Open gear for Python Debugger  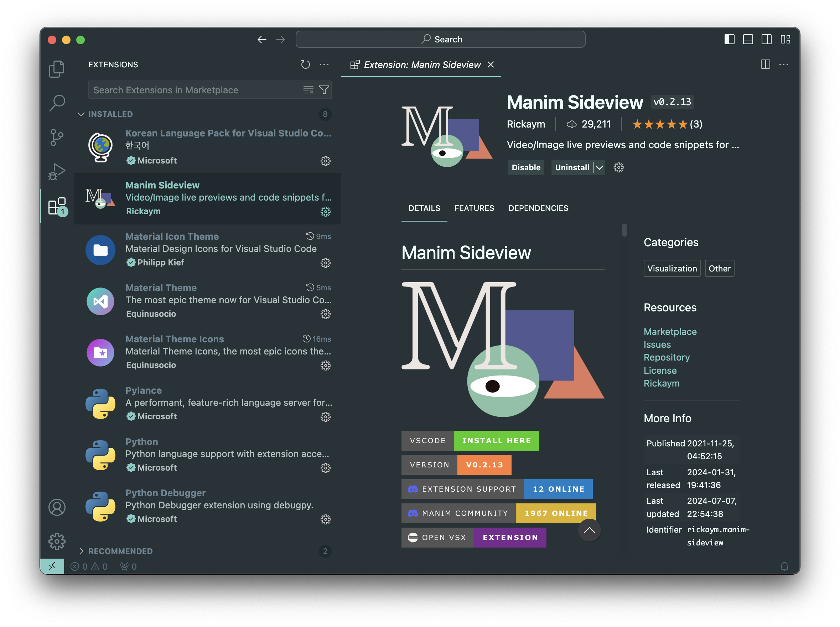click(x=325, y=519)
